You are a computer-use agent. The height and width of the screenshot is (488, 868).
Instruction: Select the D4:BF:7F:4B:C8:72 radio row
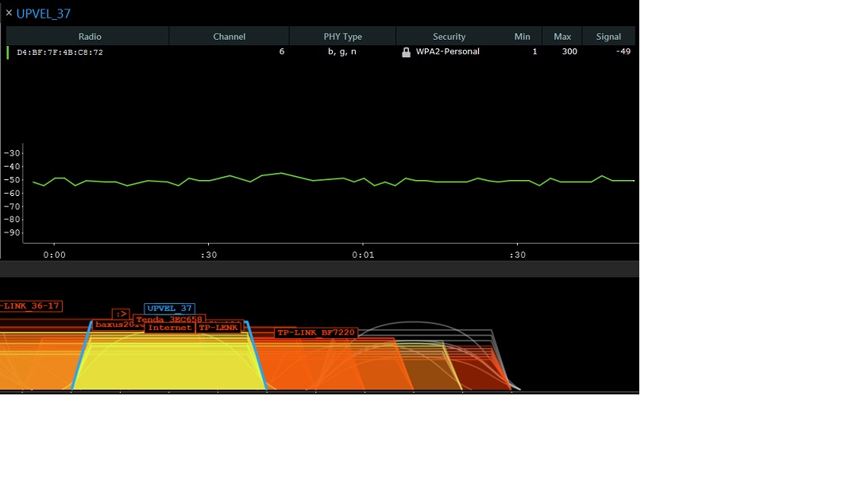(x=60, y=52)
